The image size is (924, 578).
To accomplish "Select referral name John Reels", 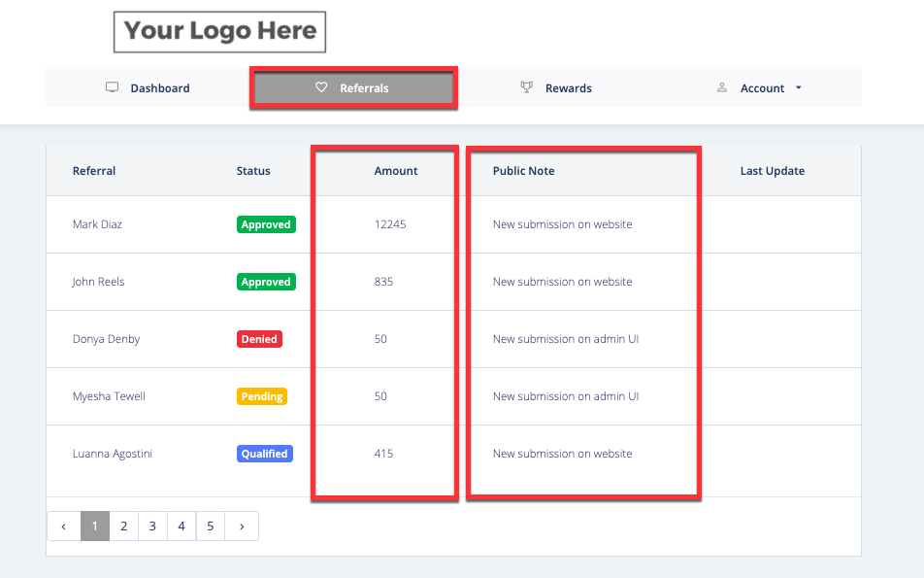I will 98,282.
